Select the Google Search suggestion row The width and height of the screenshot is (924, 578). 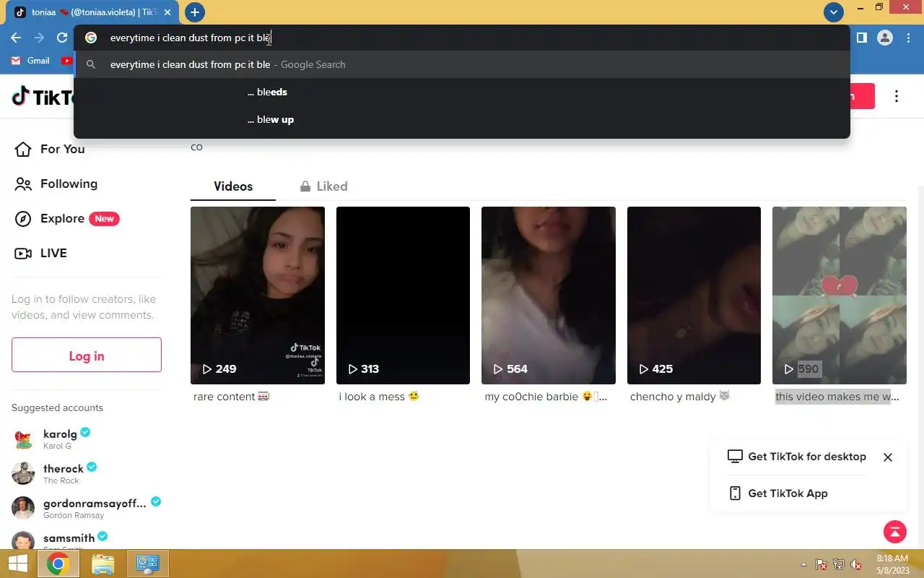pos(462,64)
